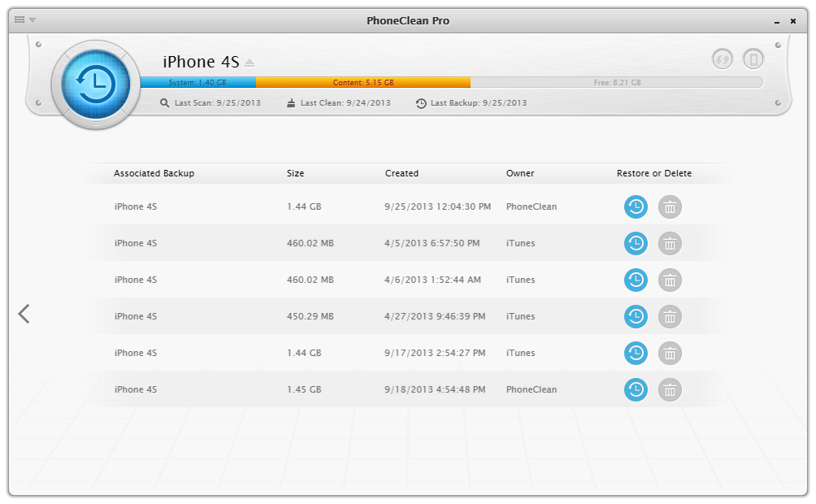The image size is (816, 504).
Task: Go back using the left arrow
Action: tap(24, 314)
